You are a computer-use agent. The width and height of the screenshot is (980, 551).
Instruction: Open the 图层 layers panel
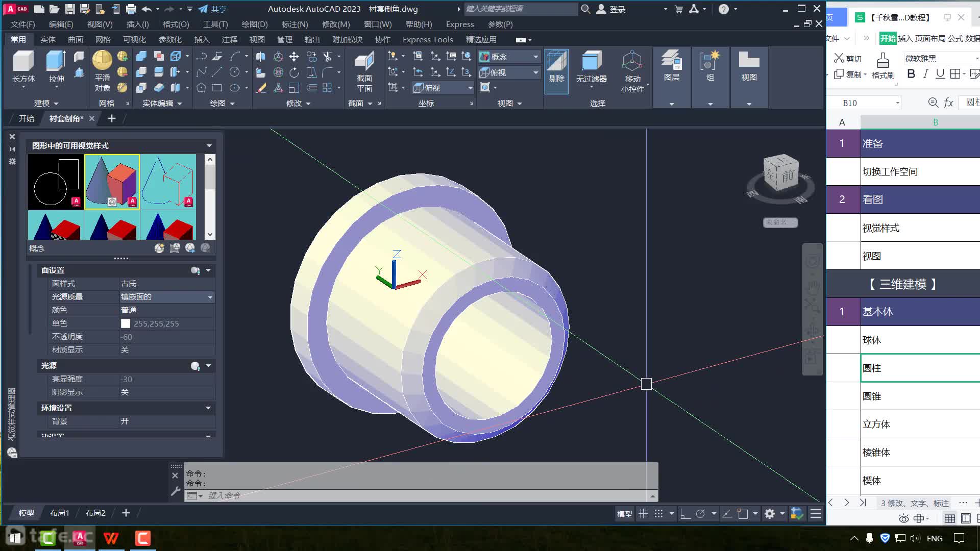tap(672, 66)
